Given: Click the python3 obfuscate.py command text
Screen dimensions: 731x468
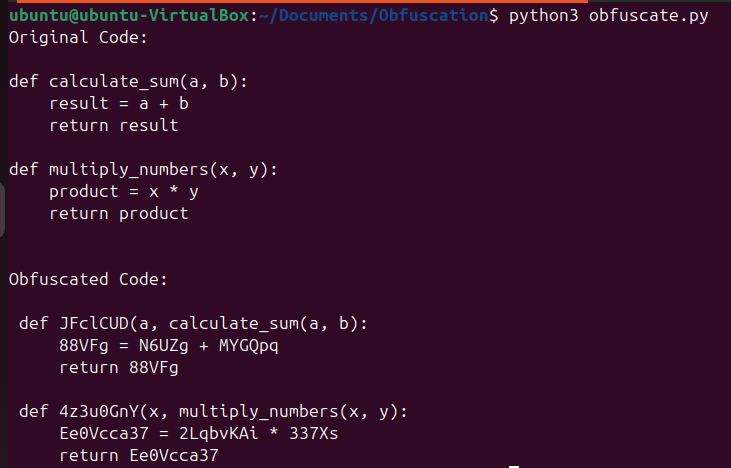Looking at the screenshot, I should [x=609, y=16].
